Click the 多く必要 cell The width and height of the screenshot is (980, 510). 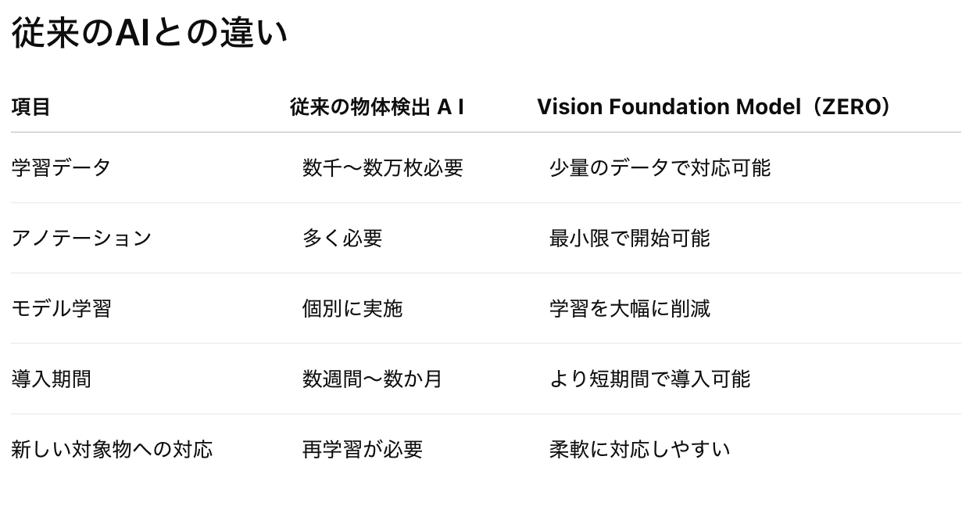click(x=342, y=238)
